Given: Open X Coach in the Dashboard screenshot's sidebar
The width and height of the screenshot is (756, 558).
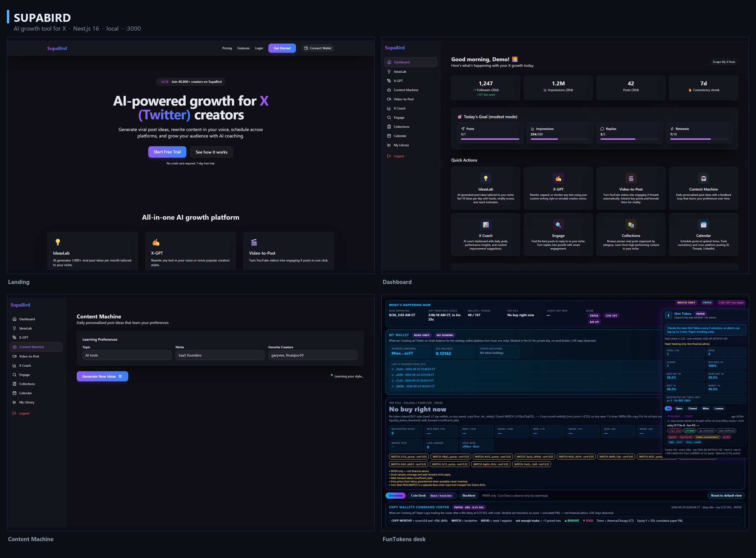Looking at the screenshot, I should coord(411,108).
